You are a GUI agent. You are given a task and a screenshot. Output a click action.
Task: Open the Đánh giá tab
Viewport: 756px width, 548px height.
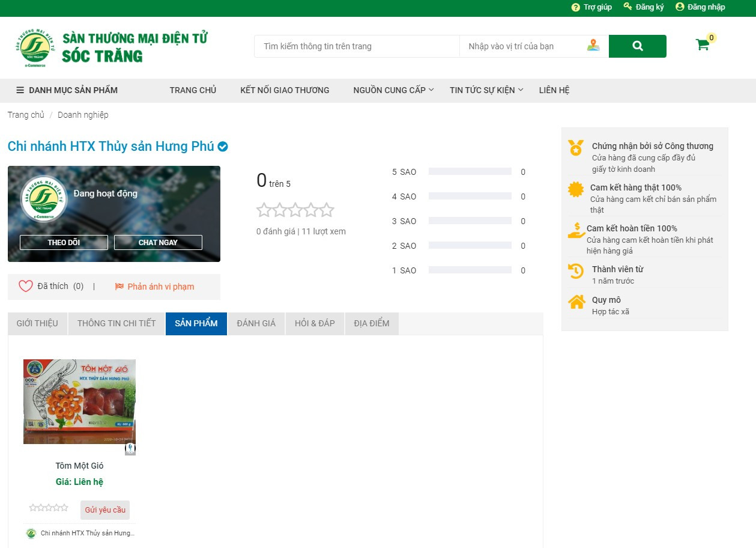tap(256, 323)
